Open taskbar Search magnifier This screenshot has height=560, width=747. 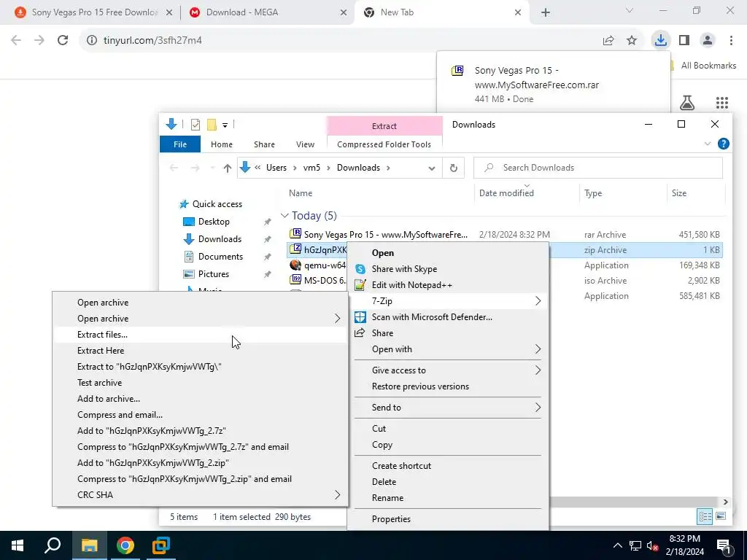coord(53,545)
